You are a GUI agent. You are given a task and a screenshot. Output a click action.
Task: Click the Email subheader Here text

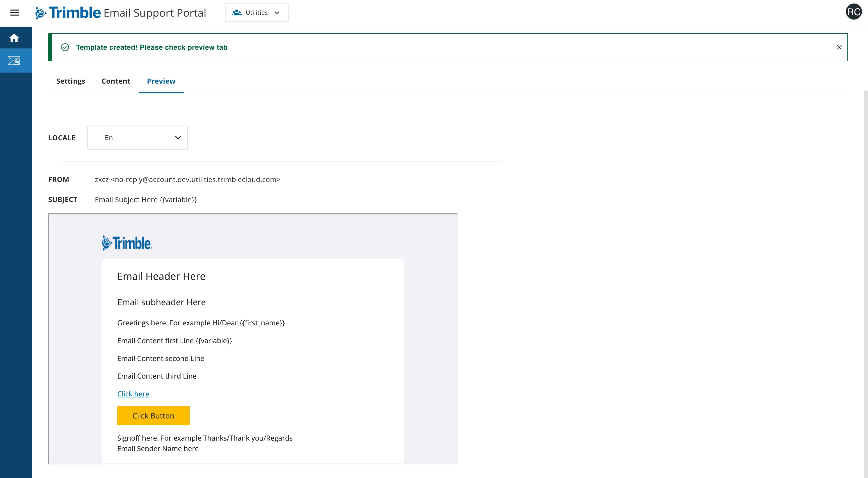click(161, 302)
